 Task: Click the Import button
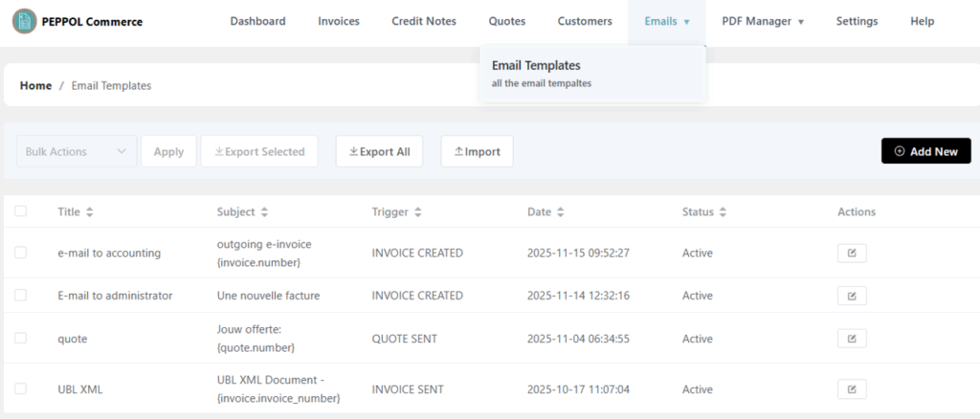point(477,152)
